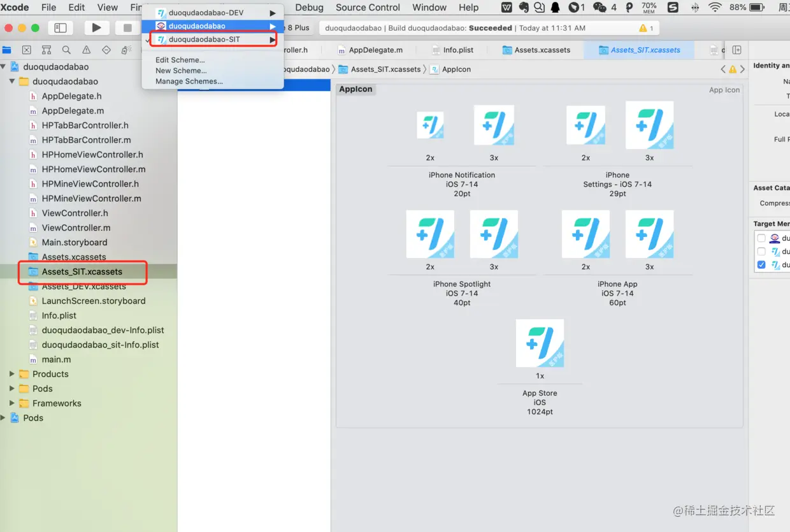This screenshot has width=790, height=532.
Task: Open Wi-Fi status menu
Action: pos(715,8)
